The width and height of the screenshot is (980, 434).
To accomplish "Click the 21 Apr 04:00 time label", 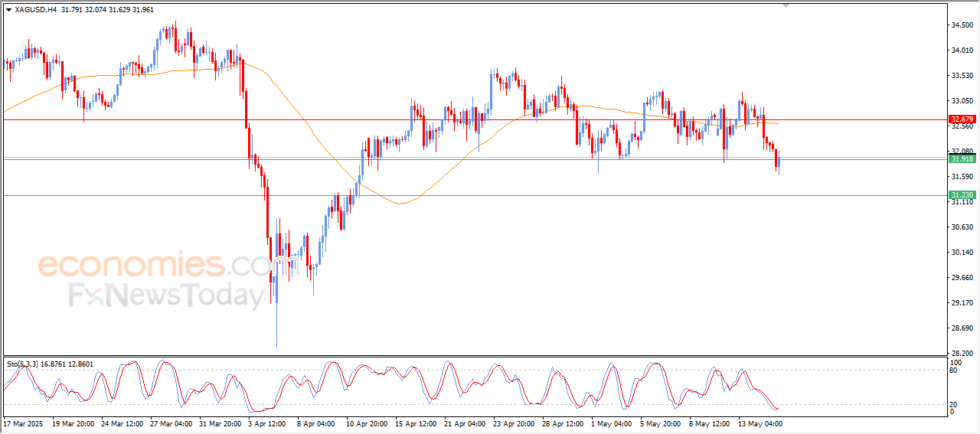I will [x=465, y=423].
